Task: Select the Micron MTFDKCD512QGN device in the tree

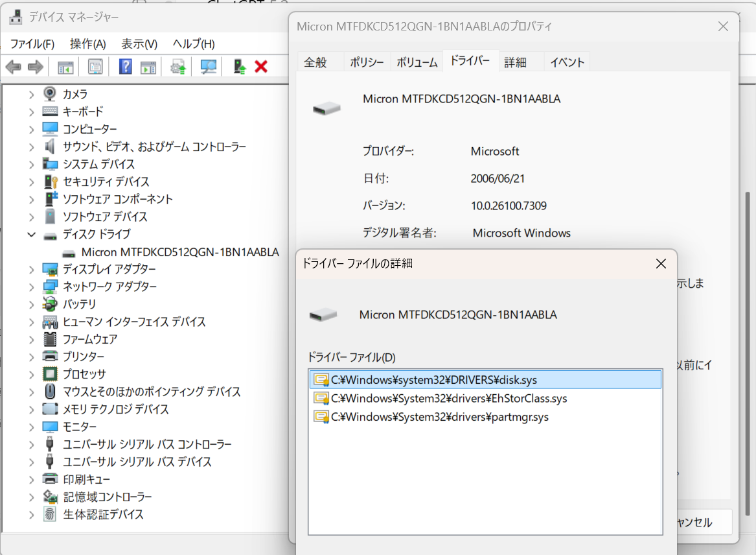Action: click(x=180, y=252)
